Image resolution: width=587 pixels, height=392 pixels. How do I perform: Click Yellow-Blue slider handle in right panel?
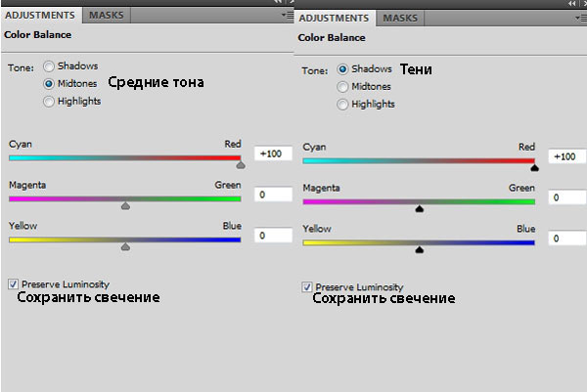pos(420,249)
